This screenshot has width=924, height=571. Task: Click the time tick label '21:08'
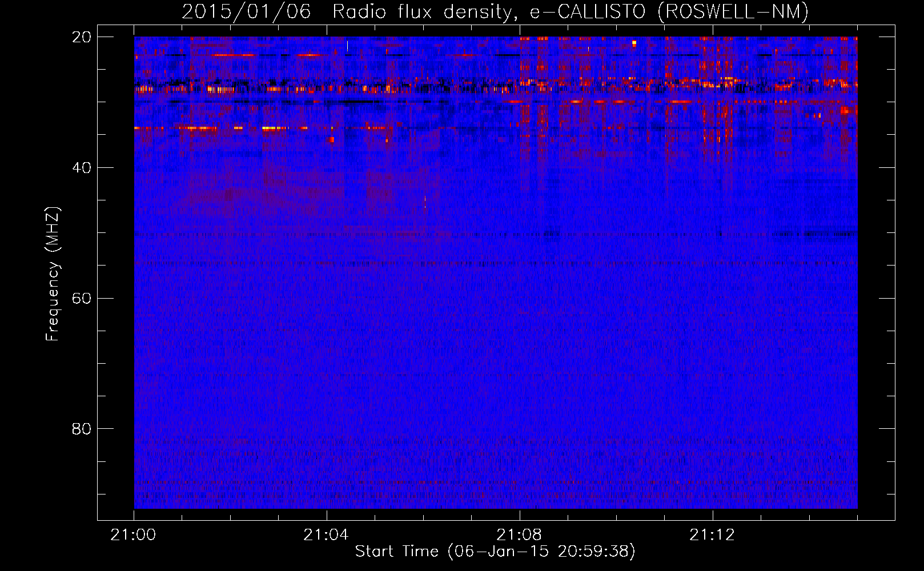coord(519,535)
